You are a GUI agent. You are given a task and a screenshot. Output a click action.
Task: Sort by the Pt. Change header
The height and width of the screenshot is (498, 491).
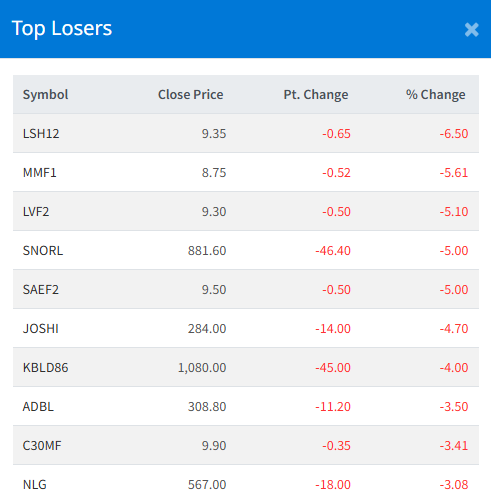pos(316,95)
